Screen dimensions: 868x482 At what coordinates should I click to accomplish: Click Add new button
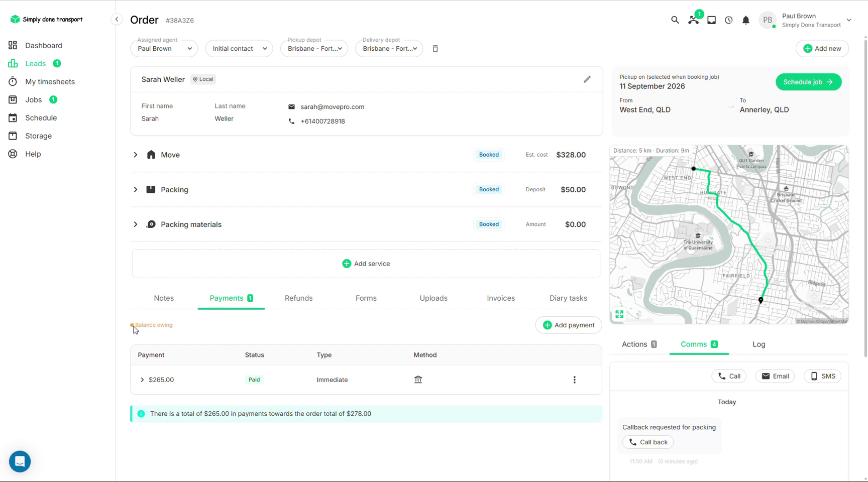tap(822, 49)
